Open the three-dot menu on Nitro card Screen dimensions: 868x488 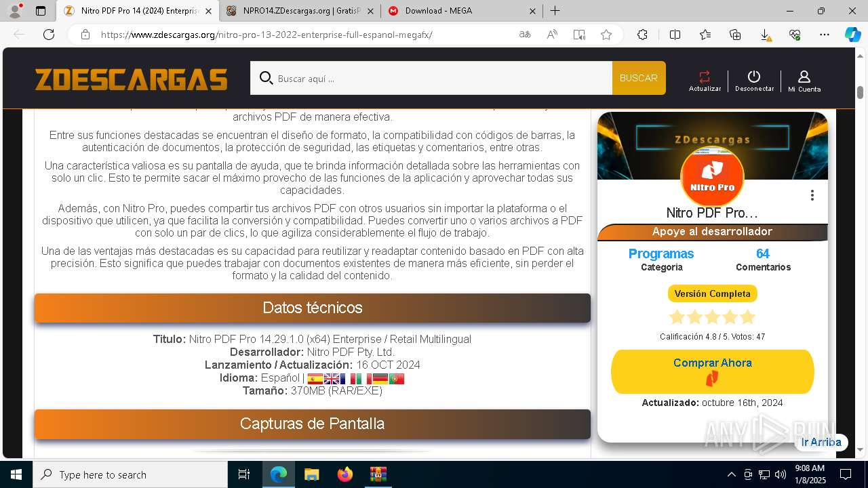pyautogui.click(x=812, y=195)
